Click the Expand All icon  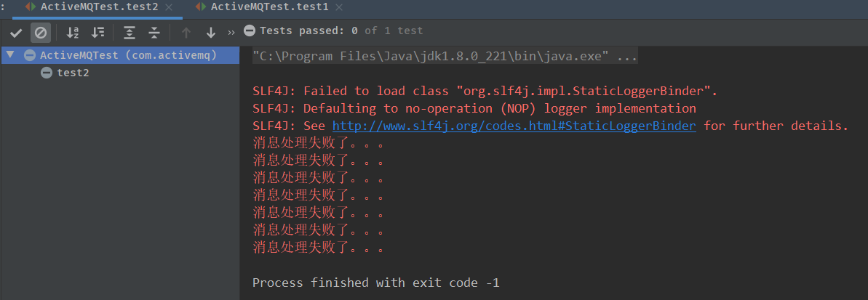tap(130, 33)
